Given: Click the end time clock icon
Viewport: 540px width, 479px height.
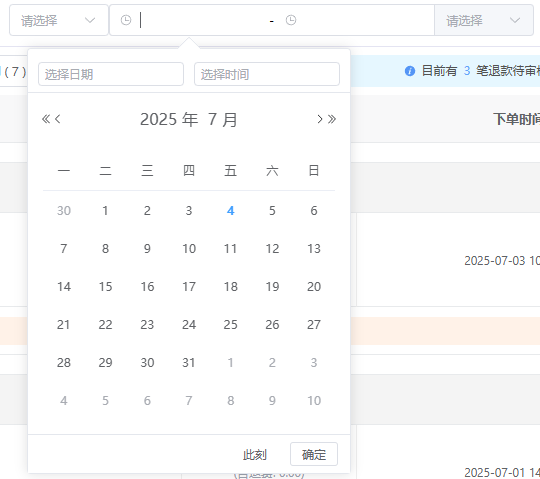Looking at the screenshot, I should [x=291, y=20].
